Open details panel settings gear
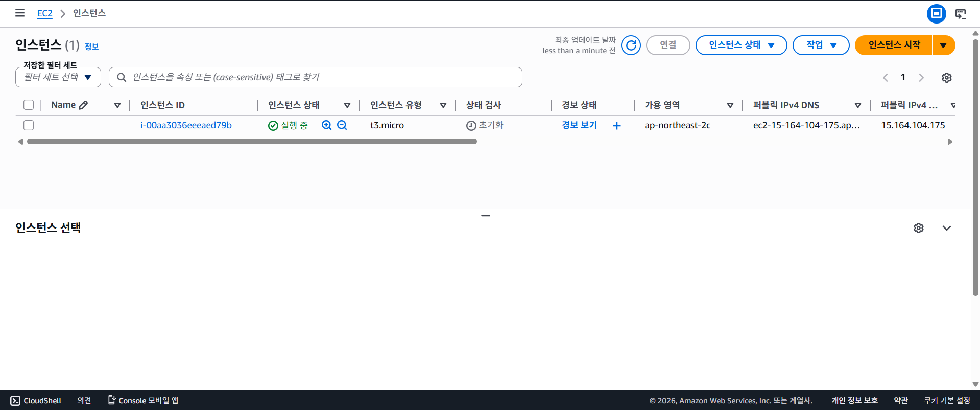 (919, 228)
